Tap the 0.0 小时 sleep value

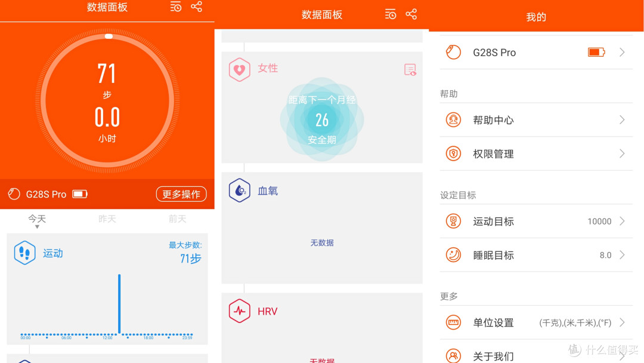[x=107, y=125]
